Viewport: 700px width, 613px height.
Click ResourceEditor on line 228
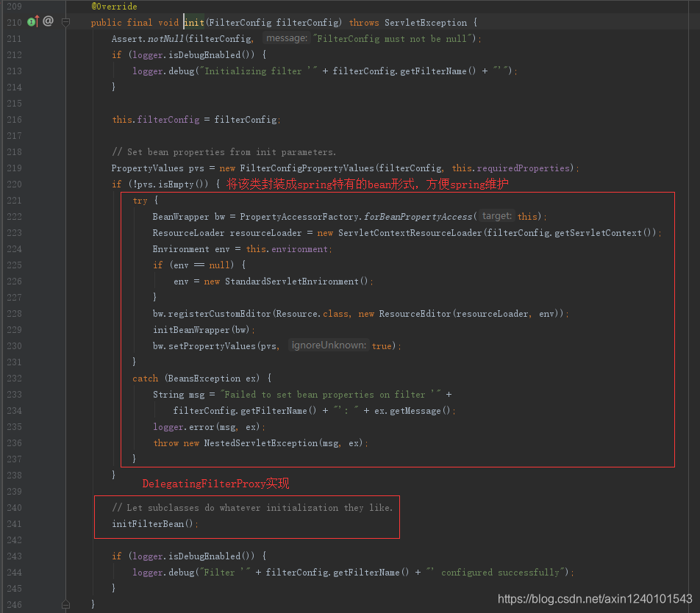[x=415, y=314]
